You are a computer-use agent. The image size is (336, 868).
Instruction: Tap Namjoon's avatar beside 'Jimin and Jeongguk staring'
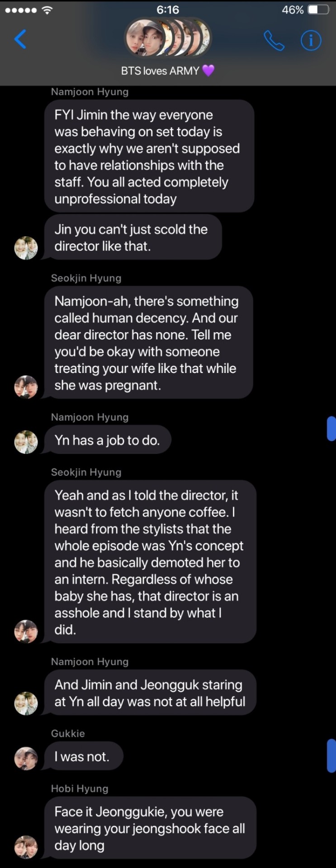coord(26,703)
